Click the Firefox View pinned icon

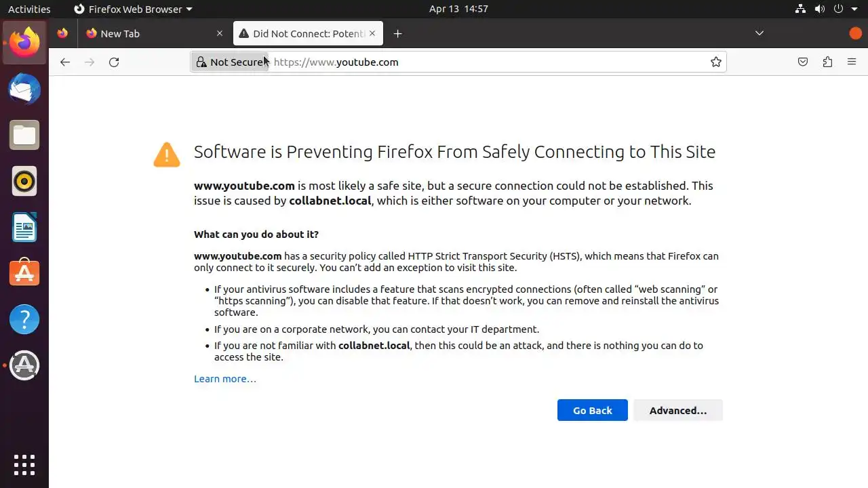pos(62,33)
